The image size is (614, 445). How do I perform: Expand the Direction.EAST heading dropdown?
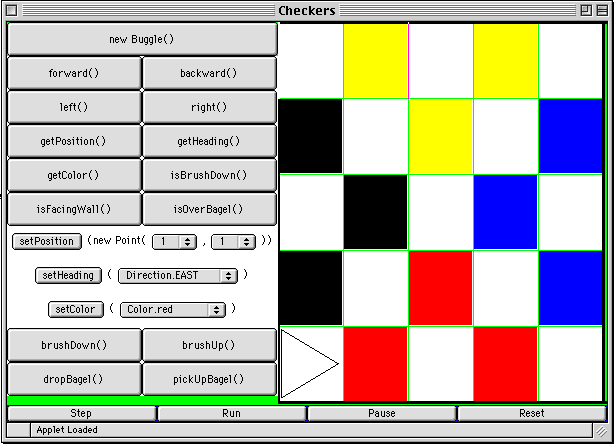177,275
